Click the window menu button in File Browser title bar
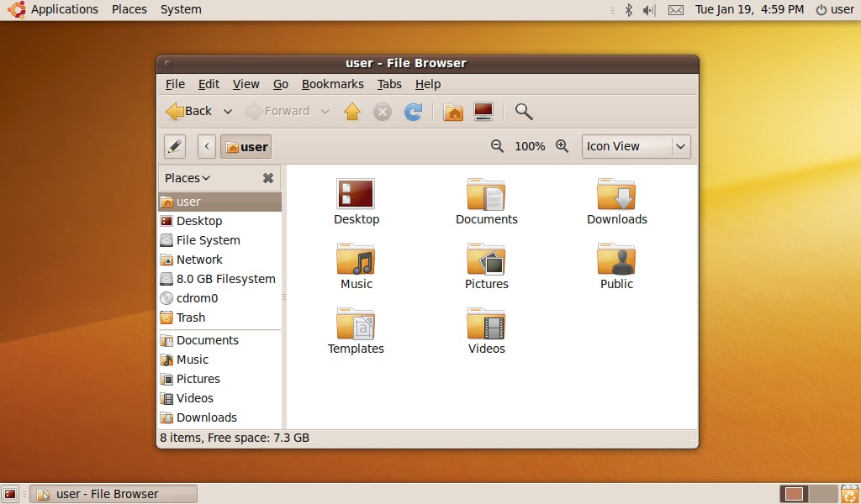This screenshot has width=861, height=504. [168, 64]
